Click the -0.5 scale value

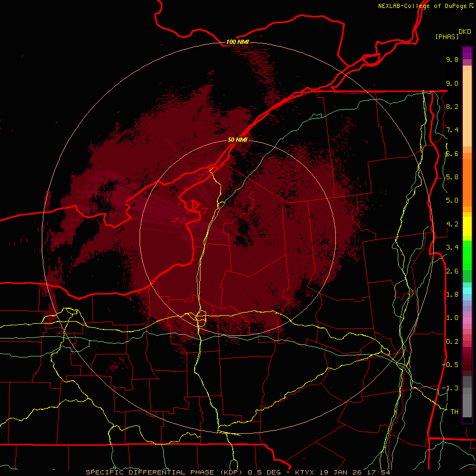click(451, 364)
